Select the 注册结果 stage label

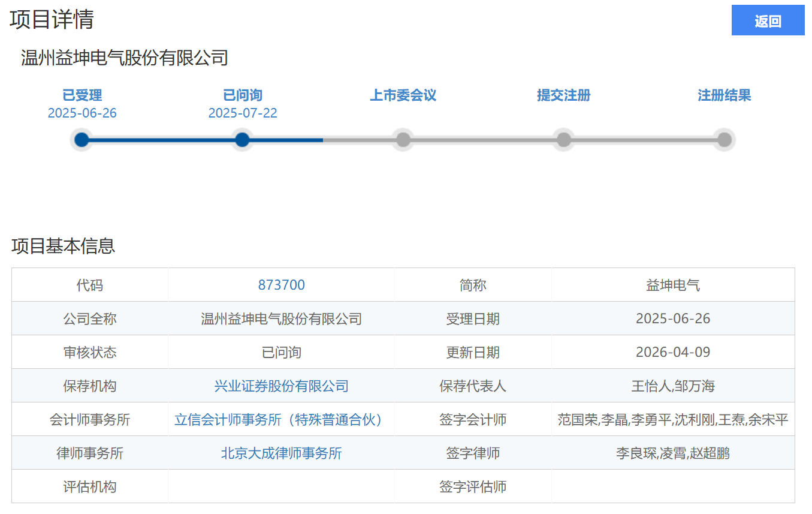725,95
